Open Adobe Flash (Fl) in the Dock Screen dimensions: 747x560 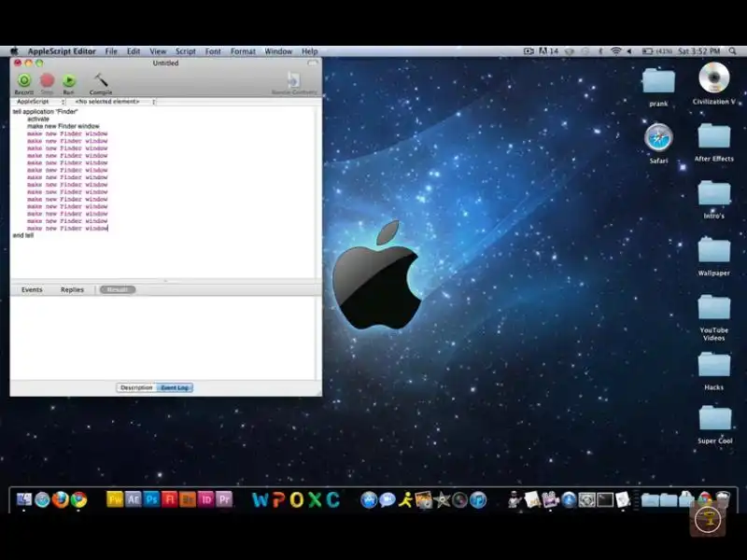point(170,499)
